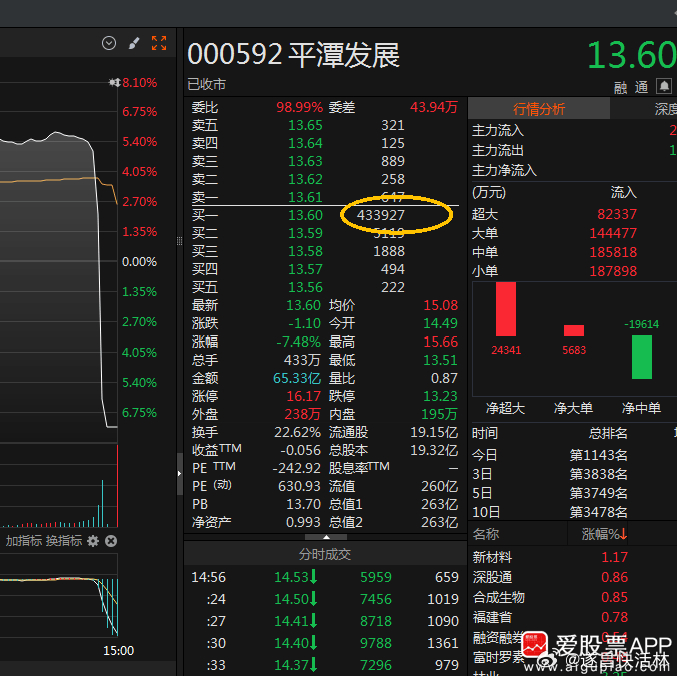677x676 pixels.
Task: Click the 买一 price 13.60
Action: (305, 215)
